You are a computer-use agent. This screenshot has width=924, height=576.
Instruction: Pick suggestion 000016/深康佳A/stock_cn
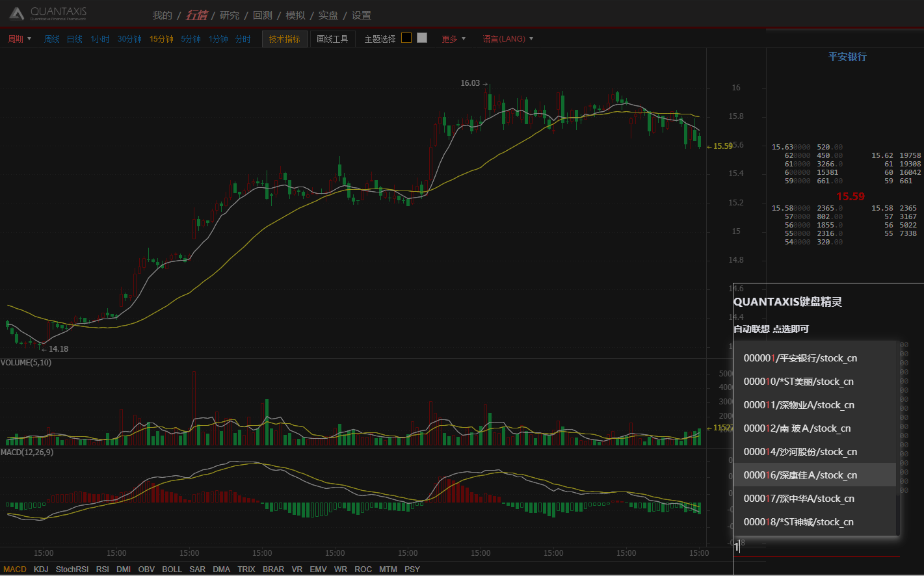click(x=815, y=475)
